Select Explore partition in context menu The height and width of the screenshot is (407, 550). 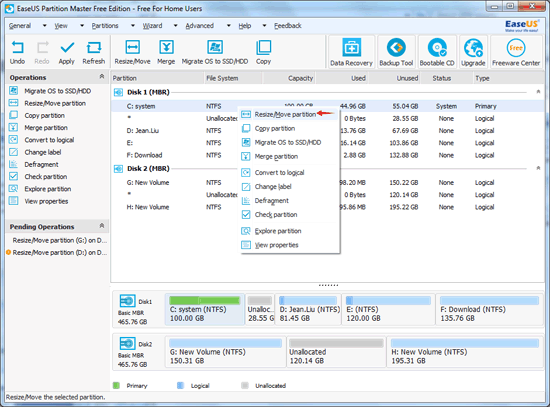(289, 231)
